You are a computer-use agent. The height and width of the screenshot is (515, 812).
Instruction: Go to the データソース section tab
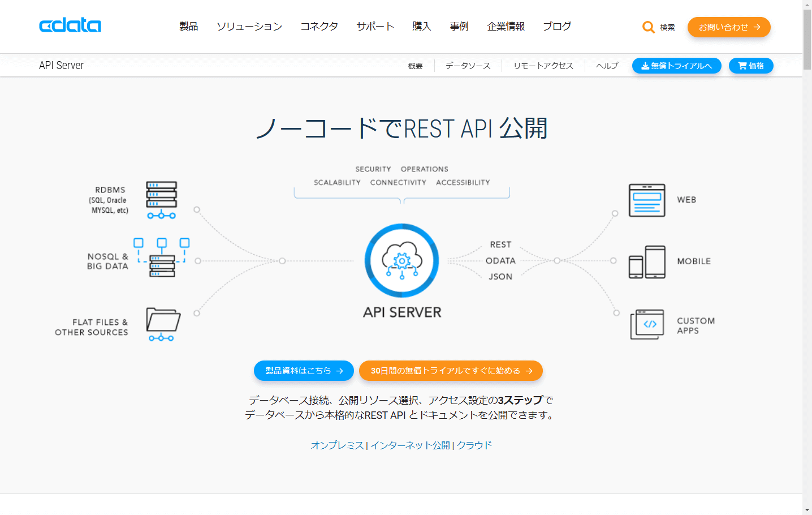(x=468, y=66)
